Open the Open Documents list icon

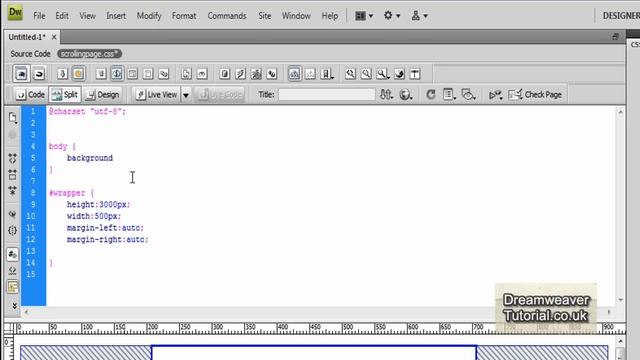coord(13,118)
